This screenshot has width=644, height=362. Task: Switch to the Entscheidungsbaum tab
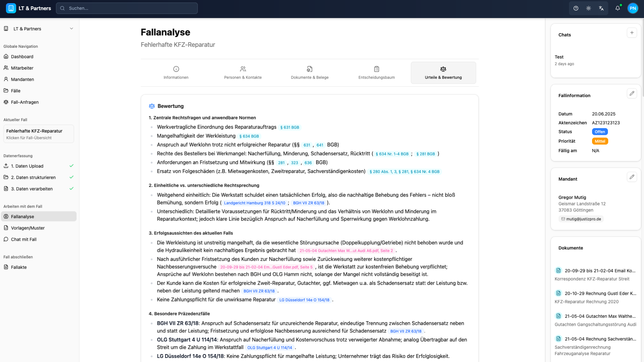[376, 73]
